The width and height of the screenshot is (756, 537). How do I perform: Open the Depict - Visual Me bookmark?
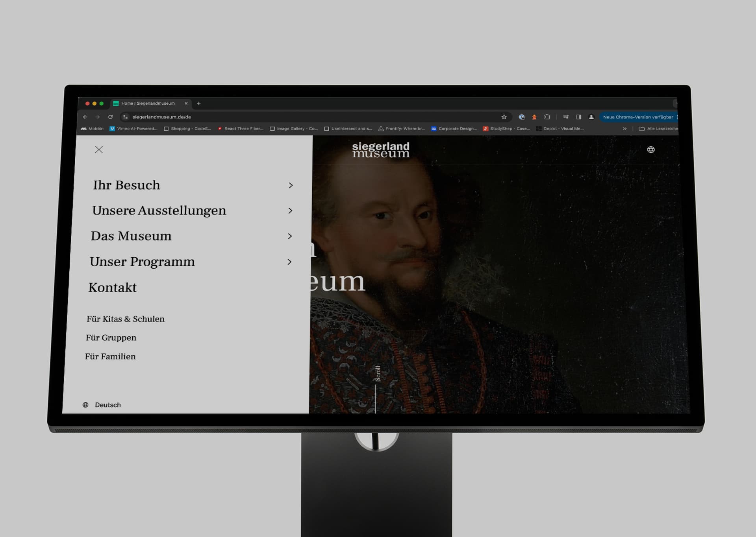tap(560, 129)
